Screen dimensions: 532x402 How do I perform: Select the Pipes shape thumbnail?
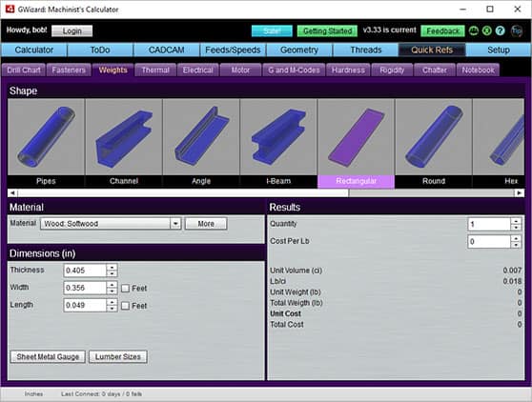[46, 143]
